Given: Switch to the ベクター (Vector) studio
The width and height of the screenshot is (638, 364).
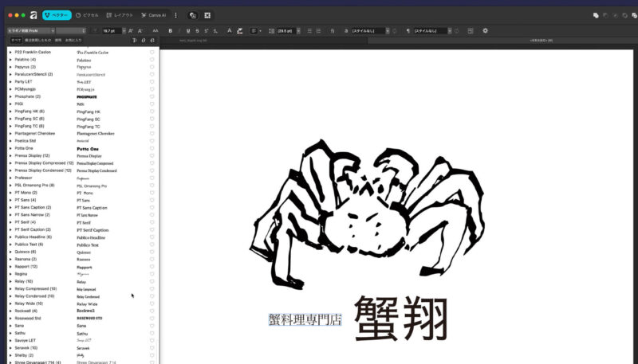Looking at the screenshot, I should pos(57,15).
